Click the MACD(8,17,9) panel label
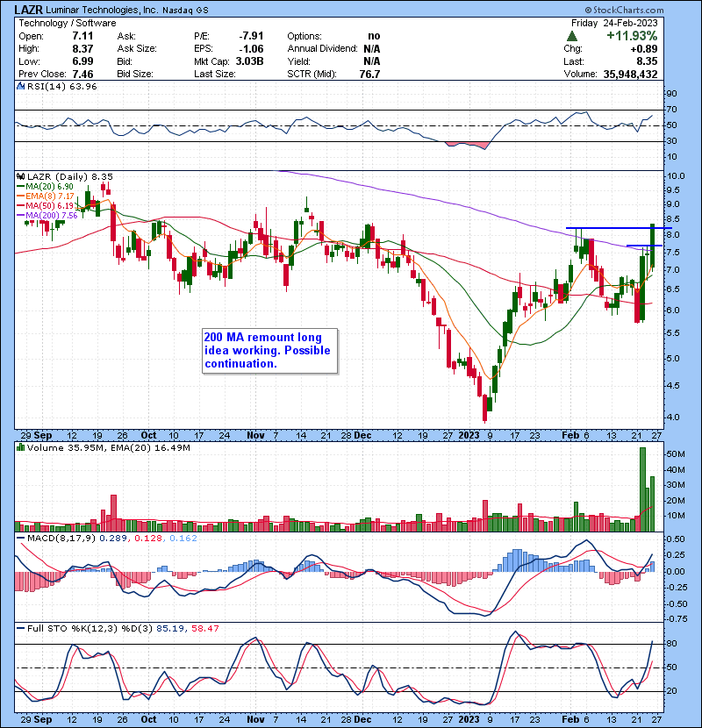This screenshot has width=702, height=728. (x=61, y=539)
